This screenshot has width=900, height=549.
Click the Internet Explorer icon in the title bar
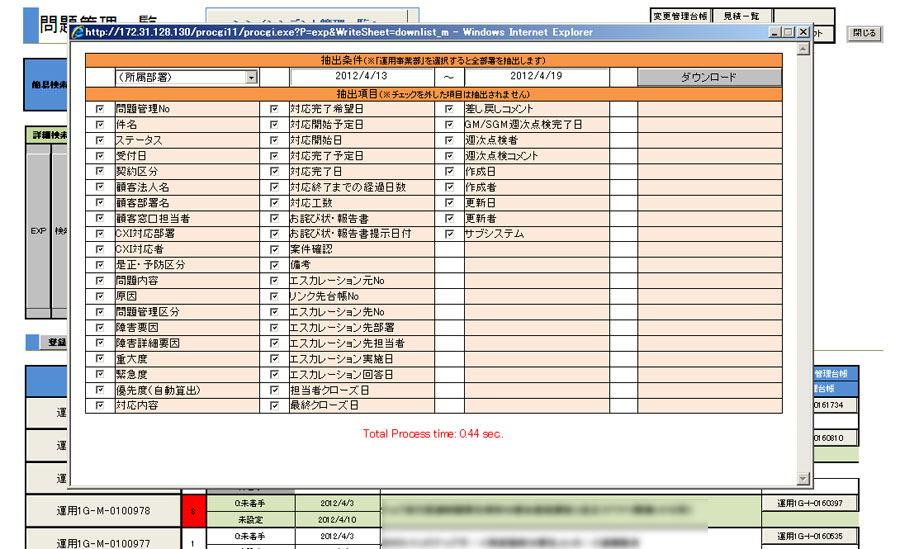(77, 33)
